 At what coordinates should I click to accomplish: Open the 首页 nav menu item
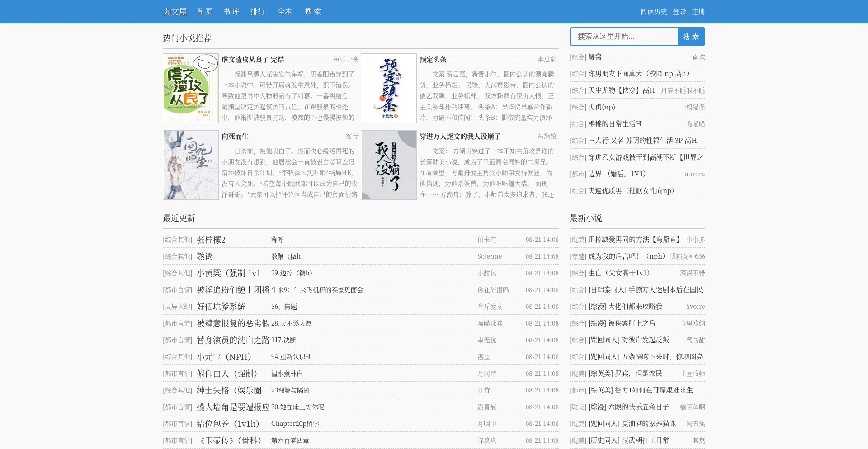[204, 11]
